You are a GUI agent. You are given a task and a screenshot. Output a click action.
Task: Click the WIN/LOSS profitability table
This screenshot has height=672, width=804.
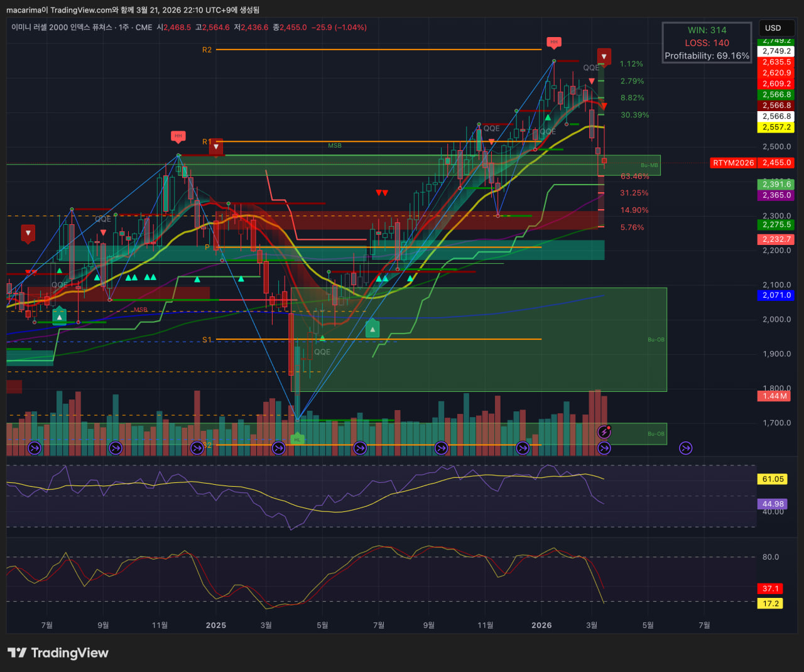[x=707, y=43]
